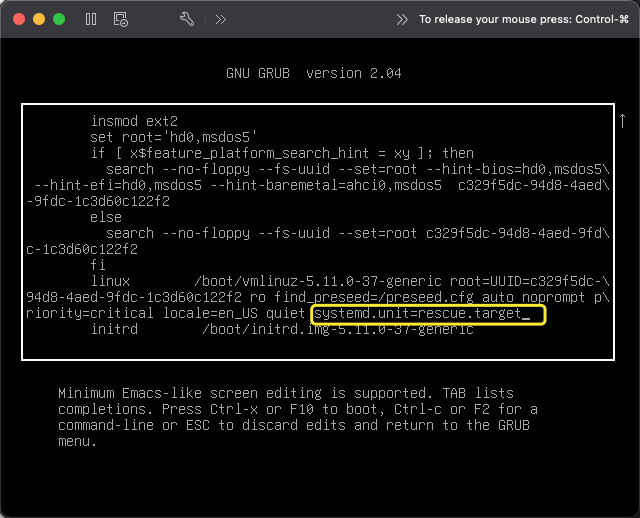
Task: Minimize the VM window with yellow button
Action: pos(39,19)
